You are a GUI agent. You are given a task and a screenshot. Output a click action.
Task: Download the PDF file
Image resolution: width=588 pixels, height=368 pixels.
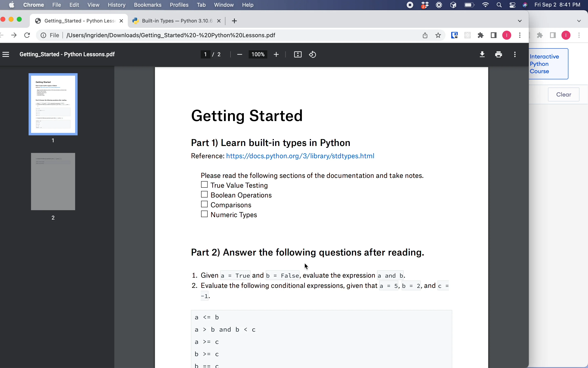482,55
